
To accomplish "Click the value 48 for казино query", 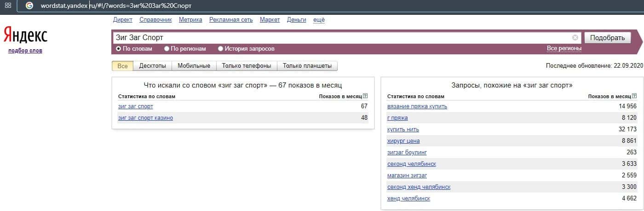I will coord(364,118).
